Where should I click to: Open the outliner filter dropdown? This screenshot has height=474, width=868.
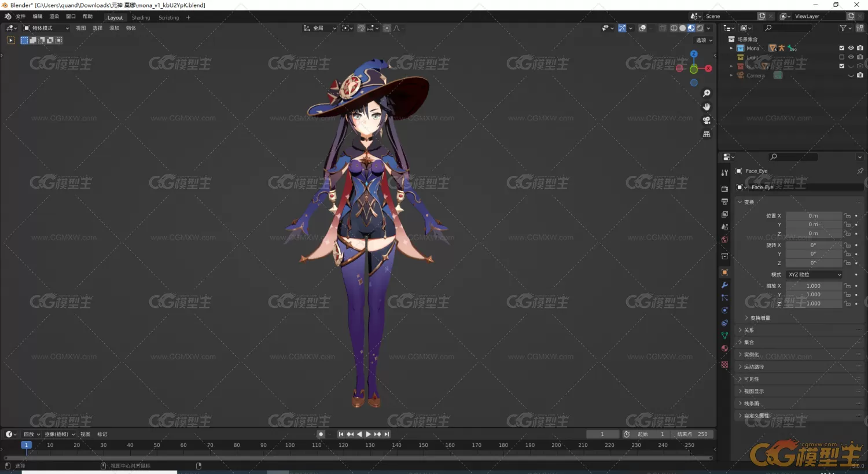(845, 28)
